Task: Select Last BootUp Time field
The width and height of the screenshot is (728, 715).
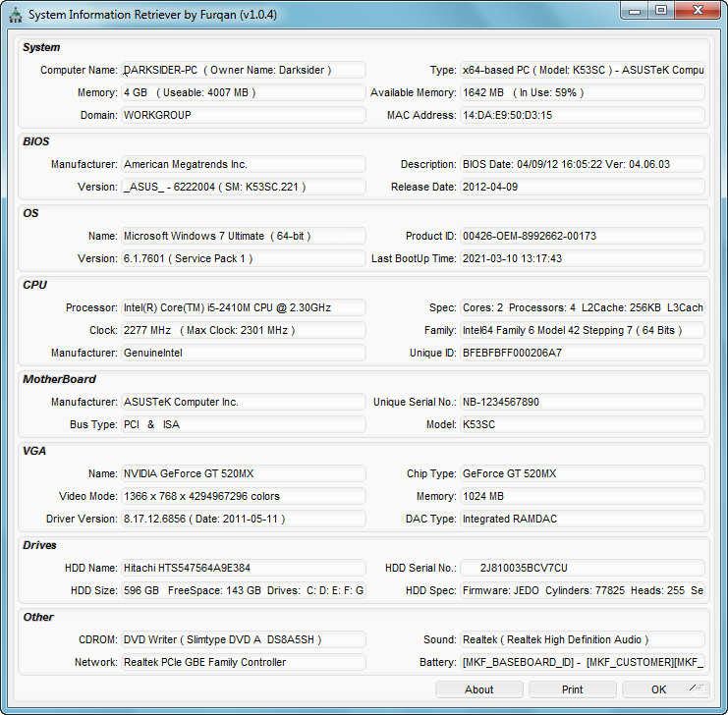Action: 583,258
